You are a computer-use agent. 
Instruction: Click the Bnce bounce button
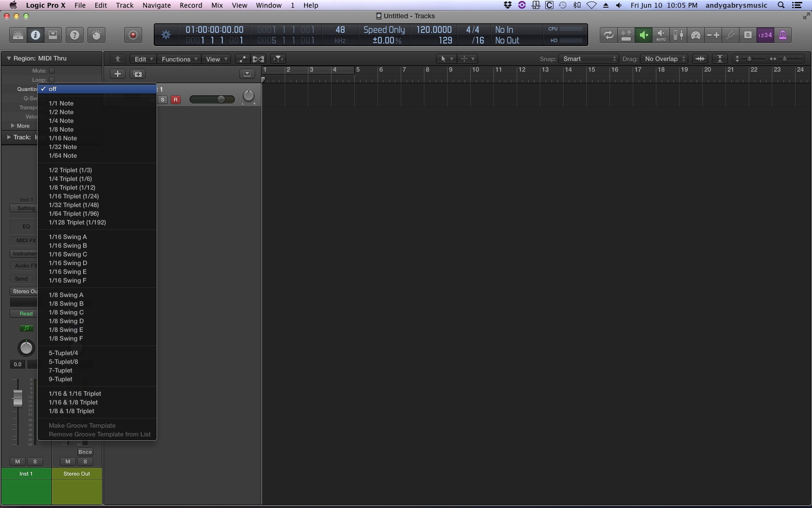tap(85, 452)
